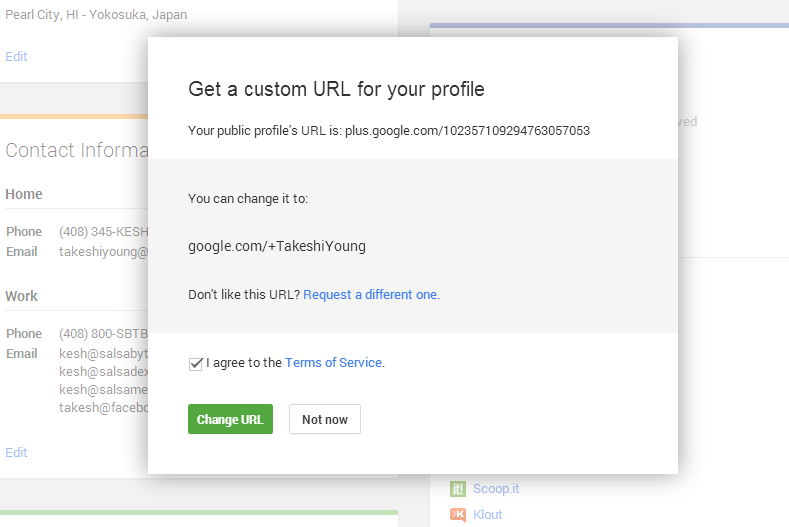Viewport: 789px width, 527px height.
Task: Click the Edit link under Pearl City location
Action: tap(16, 56)
